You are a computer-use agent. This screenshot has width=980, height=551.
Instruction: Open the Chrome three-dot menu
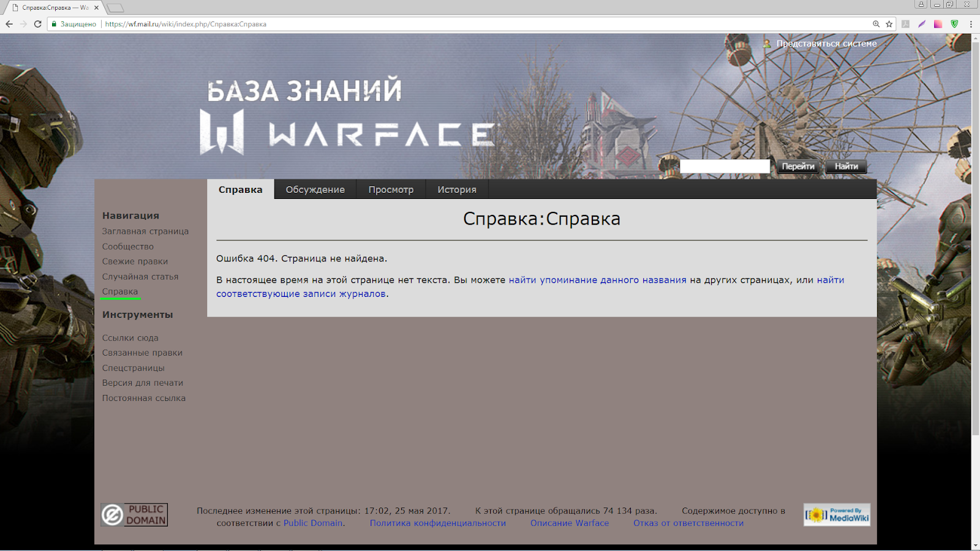[x=971, y=24]
